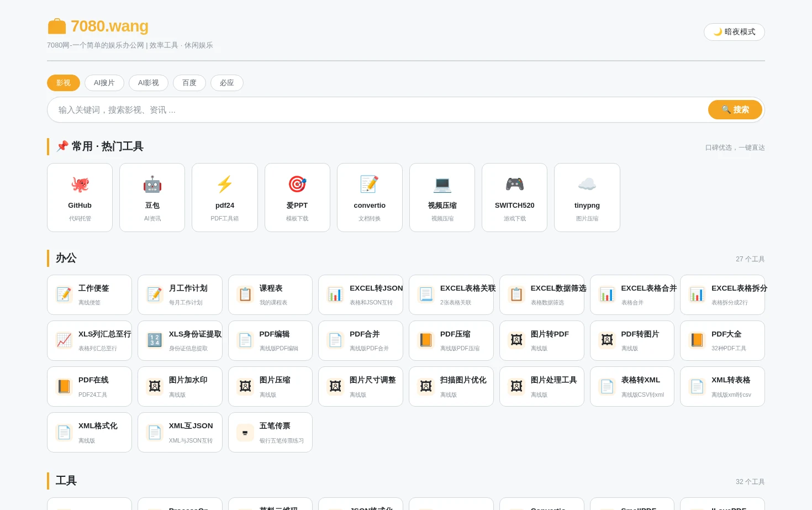Focus the keyword search input field

click(x=377, y=110)
